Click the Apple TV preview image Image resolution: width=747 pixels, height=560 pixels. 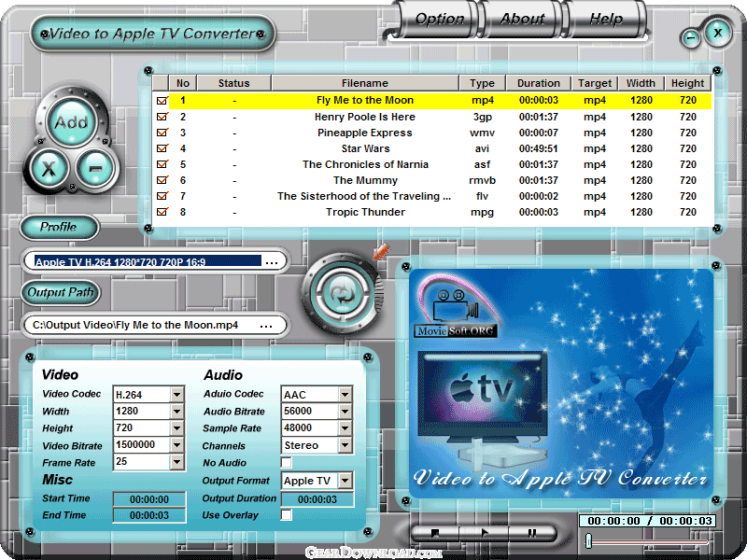[x=482, y=396]
